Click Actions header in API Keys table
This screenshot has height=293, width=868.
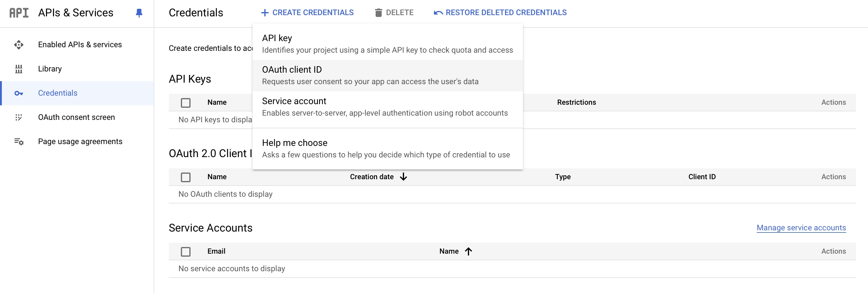point(834,103)
